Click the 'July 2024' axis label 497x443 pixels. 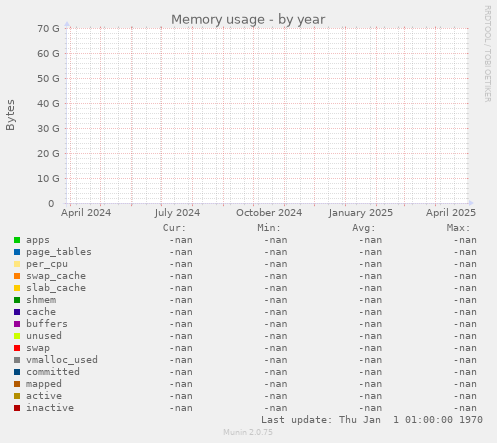[177, 213]
